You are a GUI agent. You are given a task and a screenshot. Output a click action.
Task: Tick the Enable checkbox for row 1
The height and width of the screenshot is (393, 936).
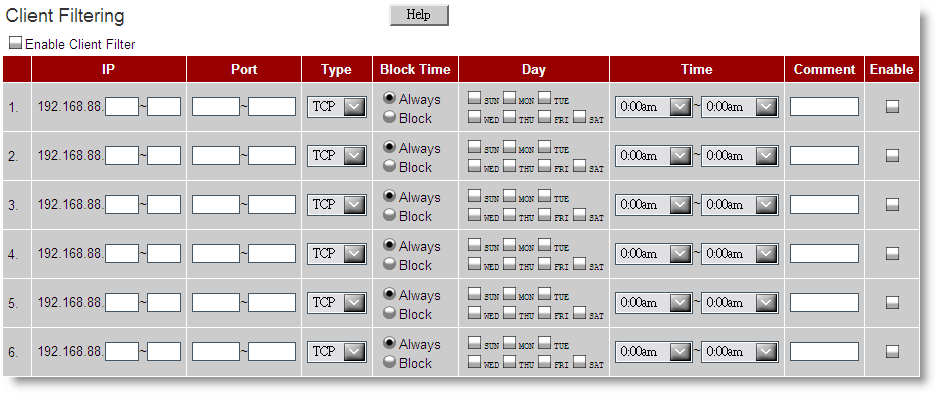(892, 107)
